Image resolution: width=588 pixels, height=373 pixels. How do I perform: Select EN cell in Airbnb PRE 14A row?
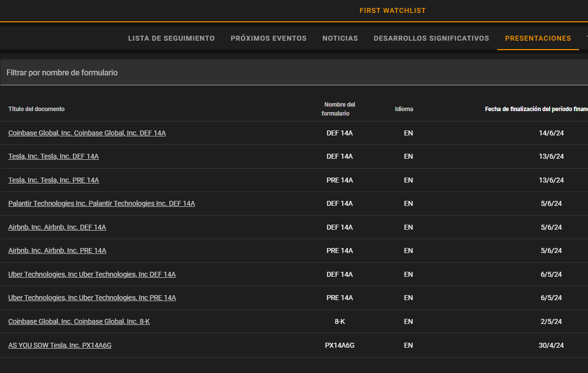point(409,250)
